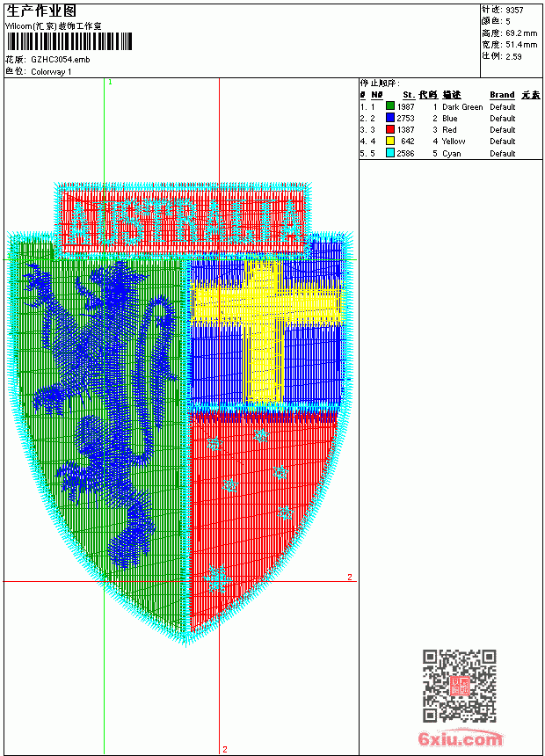
Task: Click the Red thread color swatch
Action: (389, 129)
